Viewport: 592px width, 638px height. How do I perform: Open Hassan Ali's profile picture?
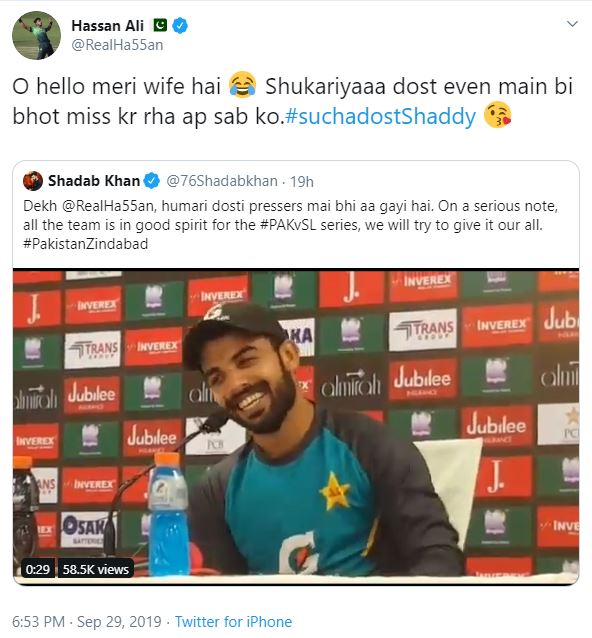coord(37,35)
